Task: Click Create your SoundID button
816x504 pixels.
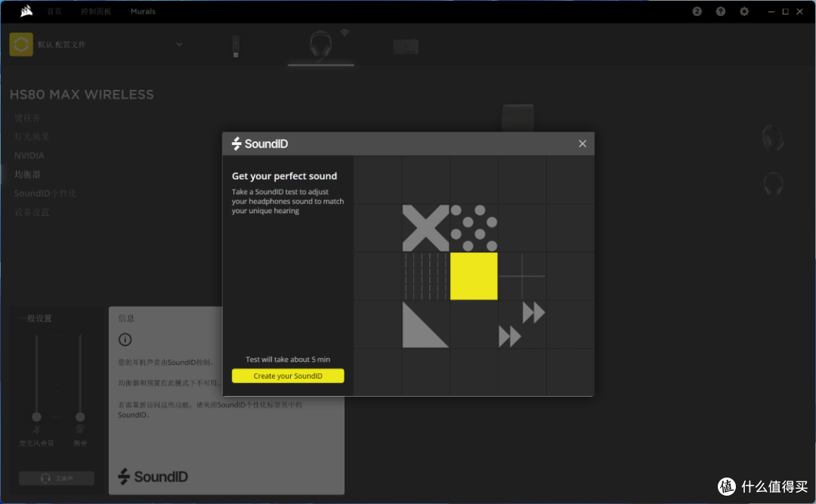Action: click(288, 376)
